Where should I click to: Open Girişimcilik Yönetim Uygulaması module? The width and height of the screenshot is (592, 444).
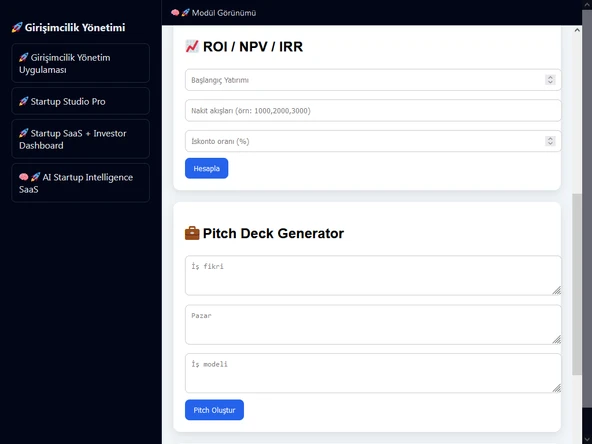[x=80, y=63]
